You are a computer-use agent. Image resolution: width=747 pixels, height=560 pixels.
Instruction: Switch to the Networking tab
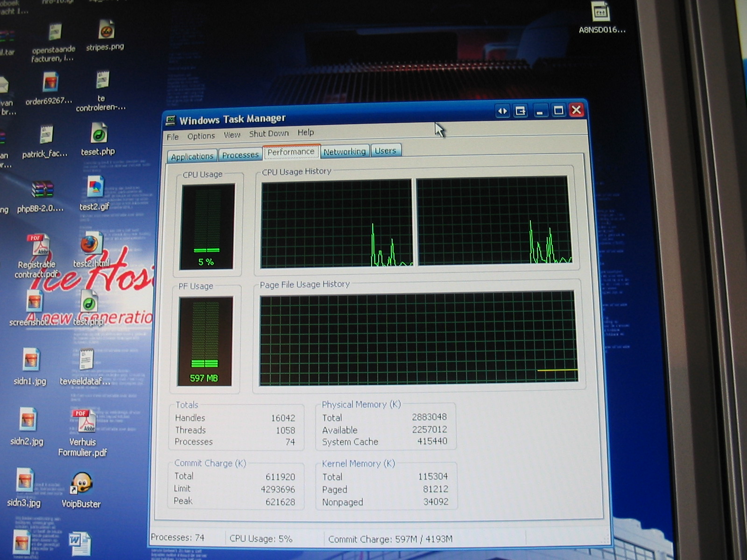[345, 152]
